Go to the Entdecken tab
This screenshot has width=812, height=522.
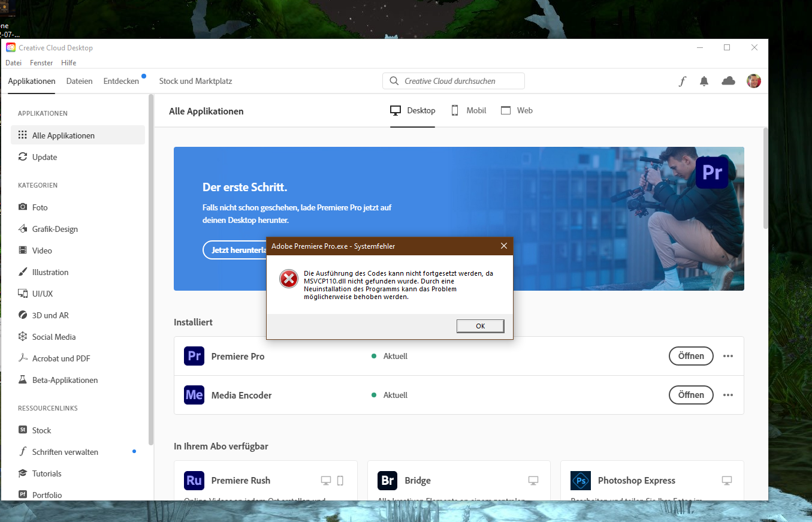(x=121, y=81)
